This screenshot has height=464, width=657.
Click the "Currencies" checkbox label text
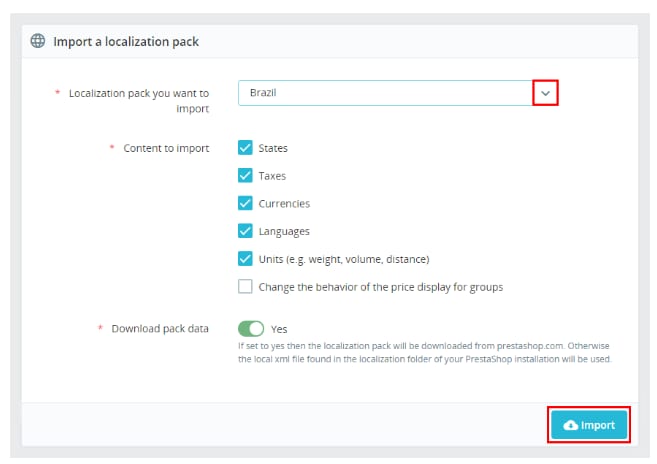point(284,203)
